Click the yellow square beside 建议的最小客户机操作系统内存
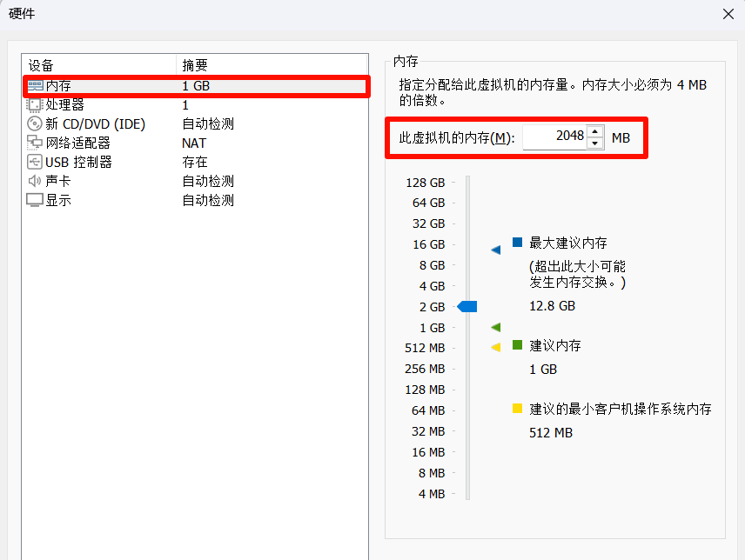 tap(518, 408)
